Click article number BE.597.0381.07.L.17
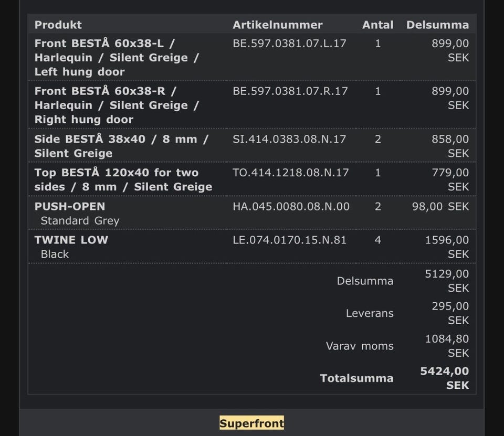 (289, 43)
